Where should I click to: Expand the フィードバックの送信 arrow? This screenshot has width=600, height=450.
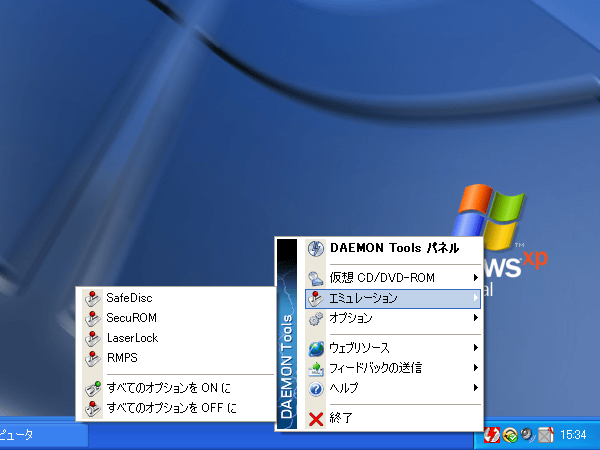pyautogui.click(x=476, y=368)
